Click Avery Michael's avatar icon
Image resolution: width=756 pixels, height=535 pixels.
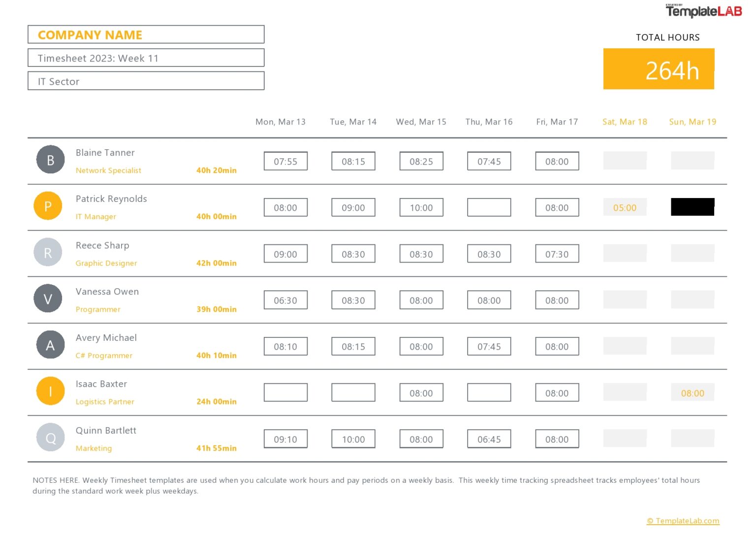point(50,345)
